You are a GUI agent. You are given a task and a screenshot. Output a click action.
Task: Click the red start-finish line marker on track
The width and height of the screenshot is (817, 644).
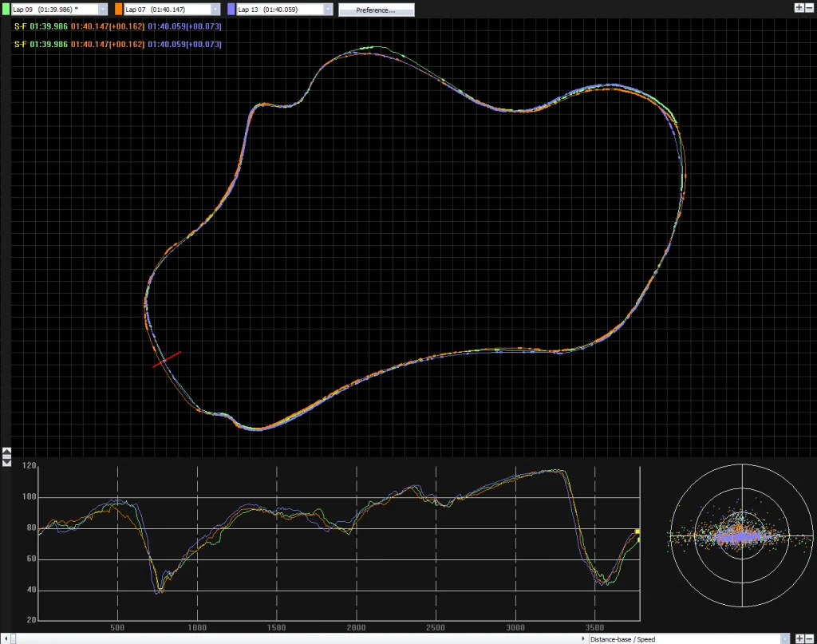pyautogui.click(x=167, y=360)
